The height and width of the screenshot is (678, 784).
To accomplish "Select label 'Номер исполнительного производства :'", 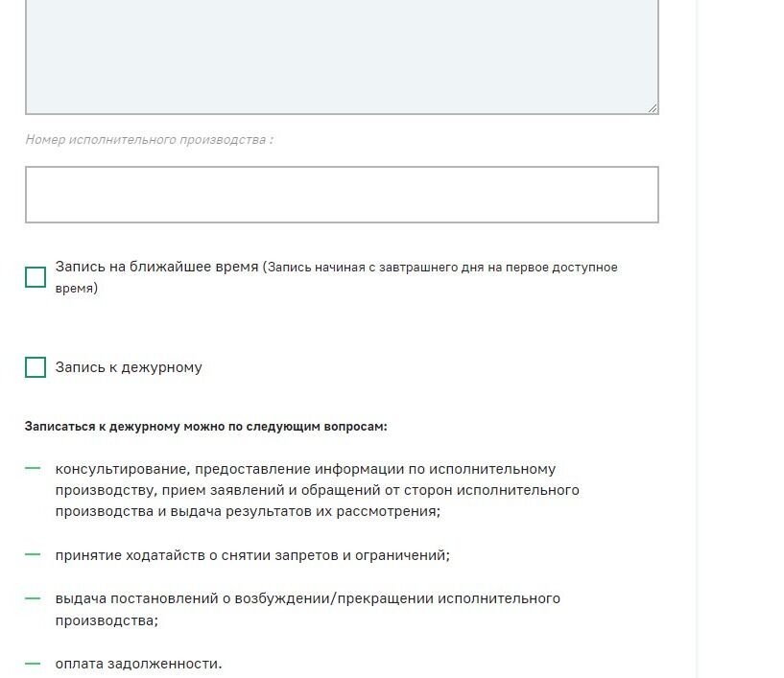I will [150, 139].
